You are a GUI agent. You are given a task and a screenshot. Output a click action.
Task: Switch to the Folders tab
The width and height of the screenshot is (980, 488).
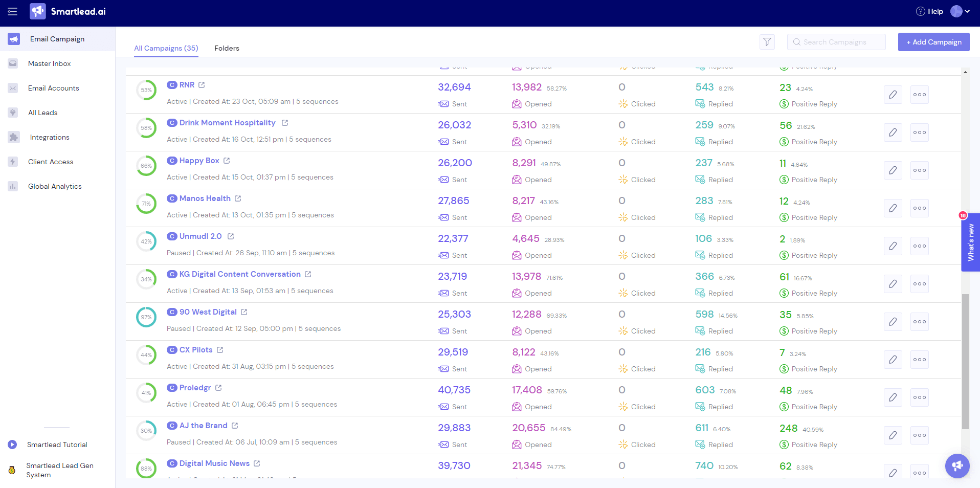pos(227,48)
